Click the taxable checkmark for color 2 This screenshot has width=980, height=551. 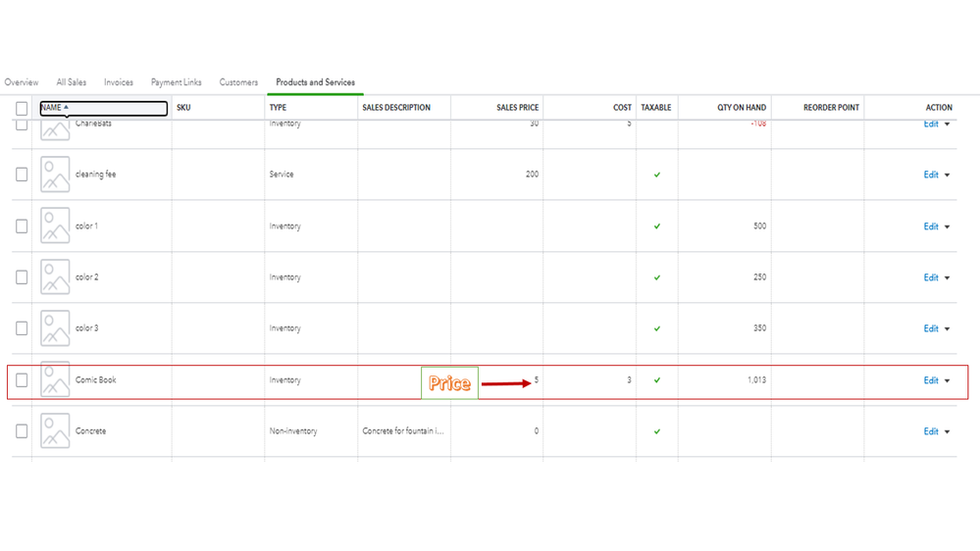click(x=657, y=277)
